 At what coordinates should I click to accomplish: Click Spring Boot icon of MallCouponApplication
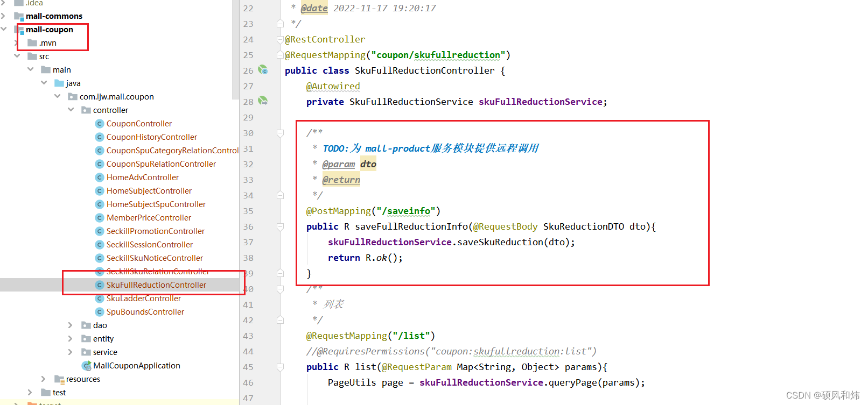[x=86, y=366]
